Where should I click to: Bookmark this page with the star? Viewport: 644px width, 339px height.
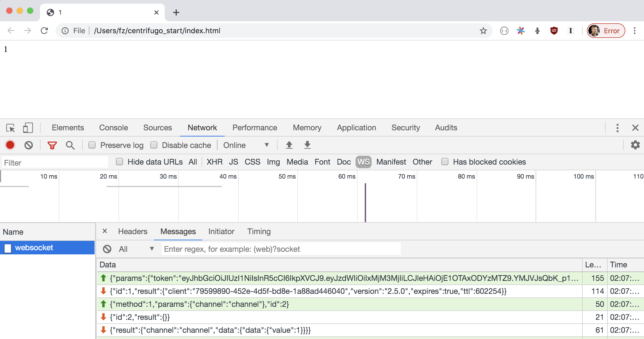click(483, 31)
